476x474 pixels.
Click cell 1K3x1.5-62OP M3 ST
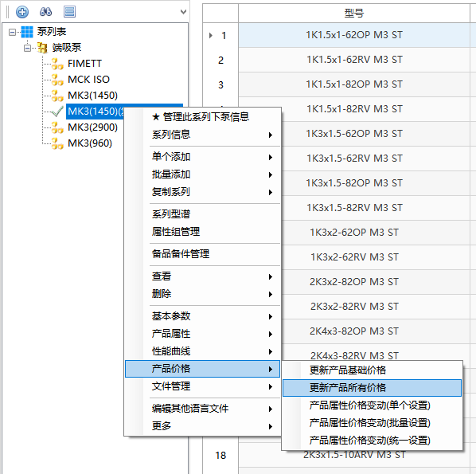[354, 134]
